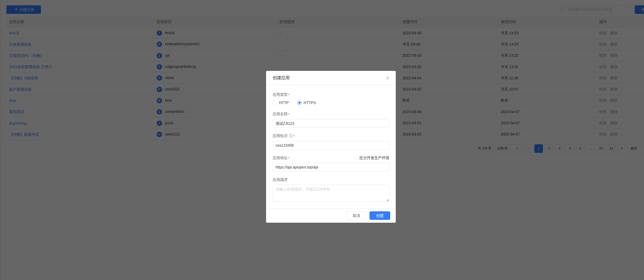Click the U avatar icon for uitest121

159,134
